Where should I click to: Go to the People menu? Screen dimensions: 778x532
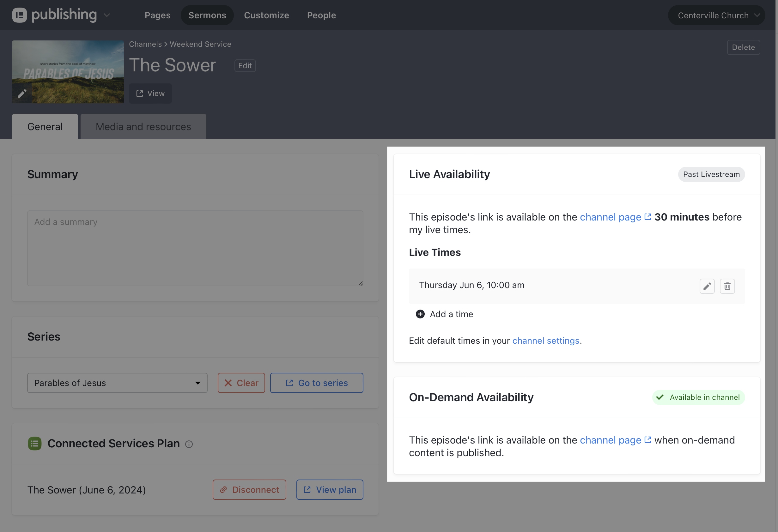321,15
